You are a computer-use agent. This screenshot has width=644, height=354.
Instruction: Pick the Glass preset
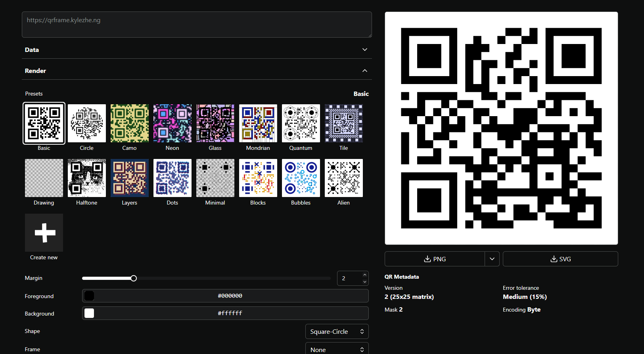[x=215, y=123]
